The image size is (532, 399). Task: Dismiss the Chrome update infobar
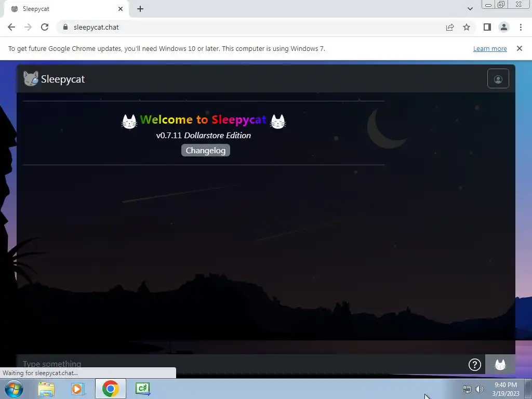click(519, 48)
